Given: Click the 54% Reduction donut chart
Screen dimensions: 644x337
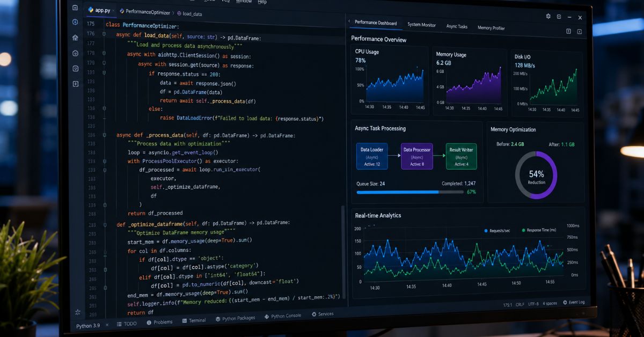Looking at the screenshot, I should 536,175.
